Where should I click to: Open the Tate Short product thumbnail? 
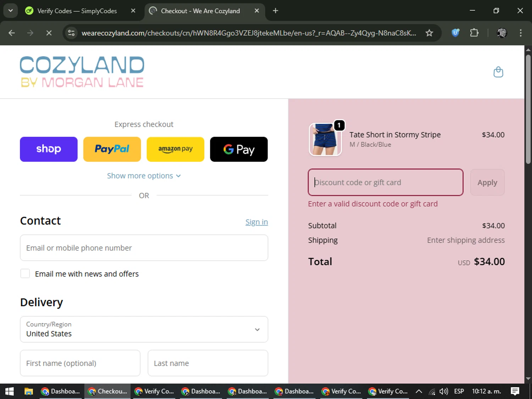pyautogui.click(x=325, y=139)
